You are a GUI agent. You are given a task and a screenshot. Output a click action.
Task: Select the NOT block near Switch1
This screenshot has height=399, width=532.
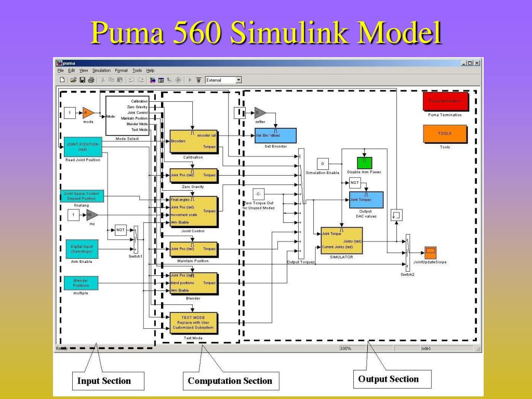pyautogui.click(x=121, y=230)
